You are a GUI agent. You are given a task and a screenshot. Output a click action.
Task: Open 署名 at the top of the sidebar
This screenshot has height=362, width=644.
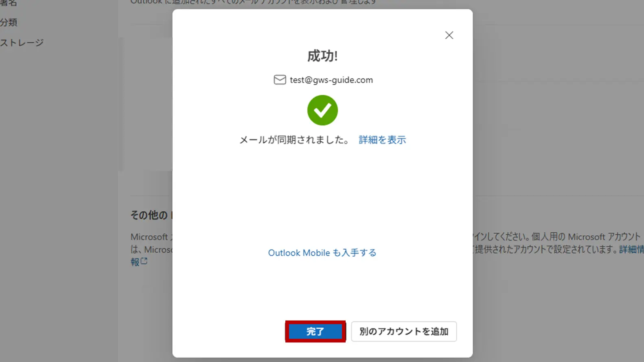pyautogui.click(x=9, y=3)
